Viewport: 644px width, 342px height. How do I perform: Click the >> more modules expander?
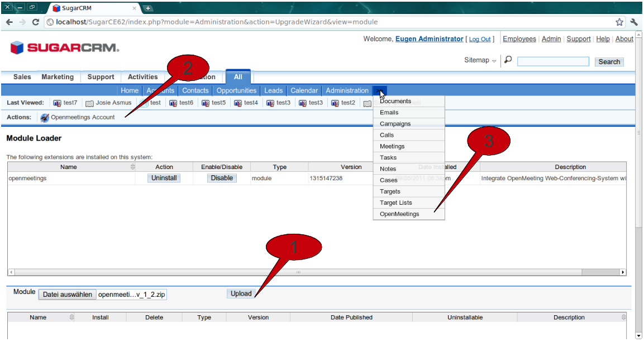tap(380, 90)
